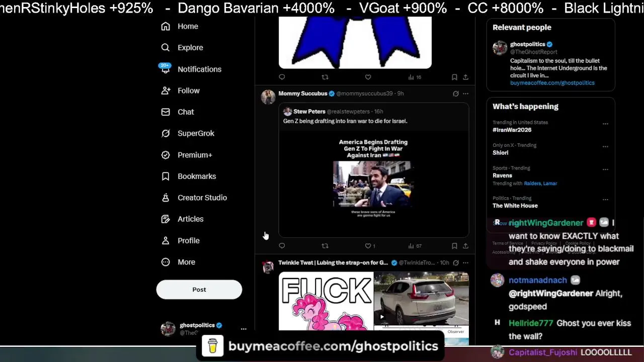Viewport: 644px width, 362px height.
Task: Like the blue ribbon image post
Action: [368, 77]
